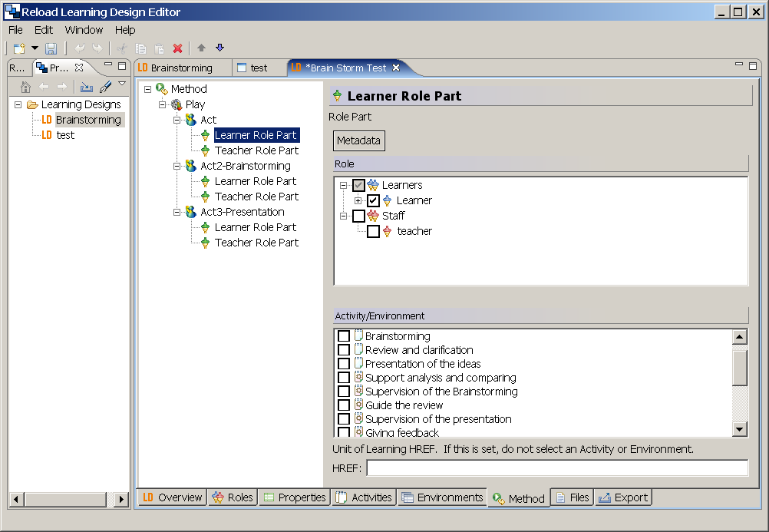Open the New item dropdown arrow
The width and height of the screenshot is (769, 532).
(x=35, y=48)
